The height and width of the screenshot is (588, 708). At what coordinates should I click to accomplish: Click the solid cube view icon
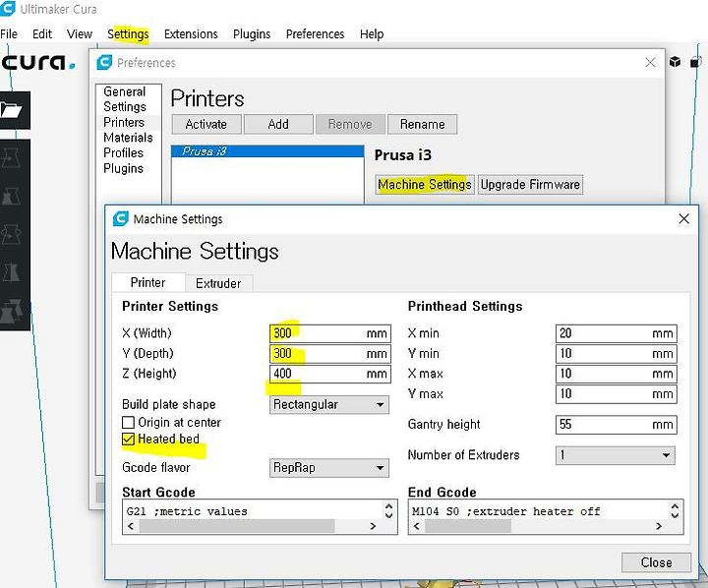(675, 61)
